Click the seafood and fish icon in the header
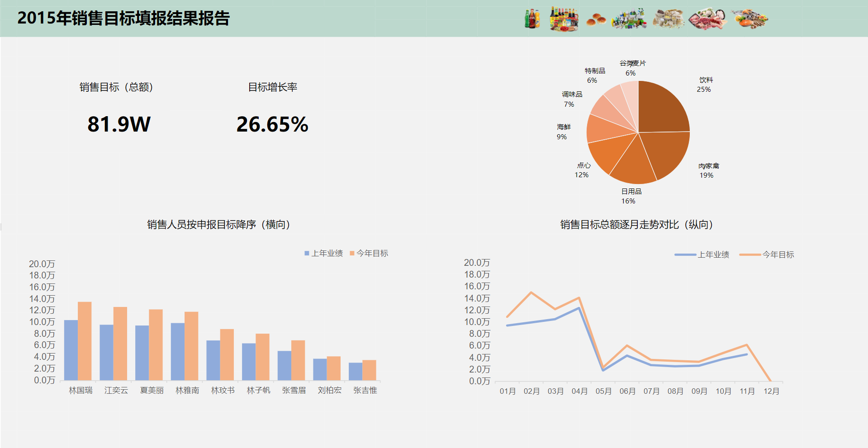 pyautogui.click(x=749, y=19)
